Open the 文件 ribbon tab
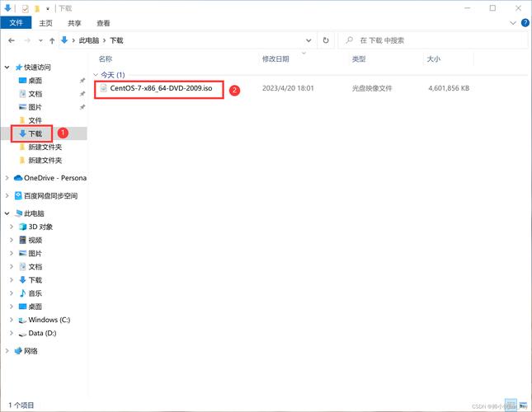 16,23
